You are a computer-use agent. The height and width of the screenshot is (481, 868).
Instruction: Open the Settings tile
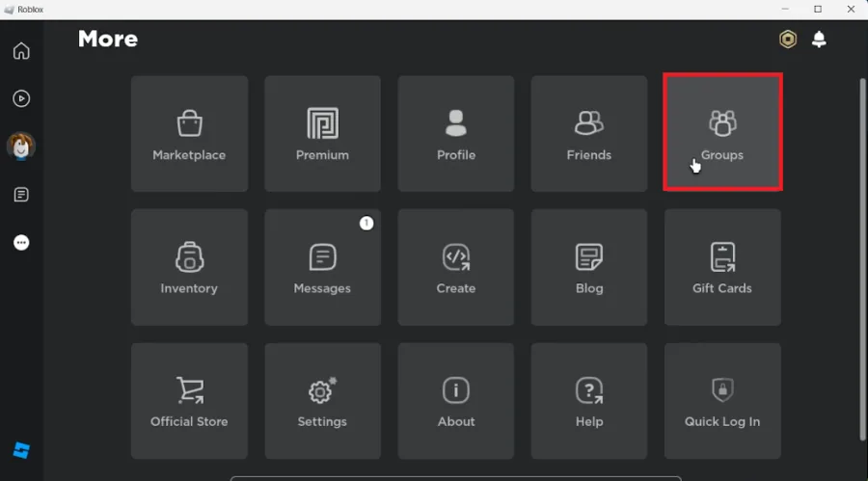pyautogui.click(x=323, y=401)
